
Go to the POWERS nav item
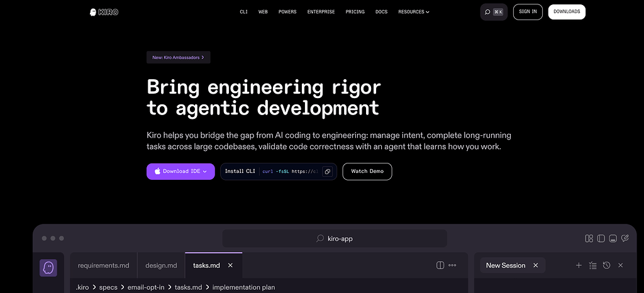[287, 12]
